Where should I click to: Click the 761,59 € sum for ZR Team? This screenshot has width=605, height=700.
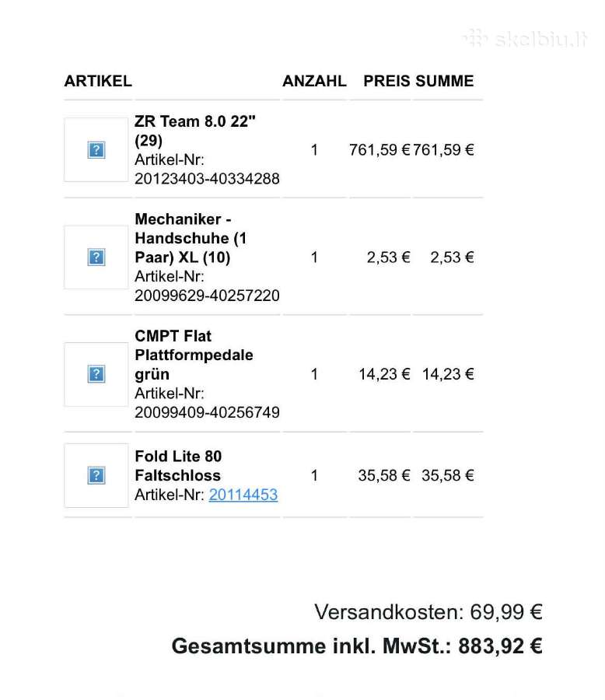click(x=443, y=150)
